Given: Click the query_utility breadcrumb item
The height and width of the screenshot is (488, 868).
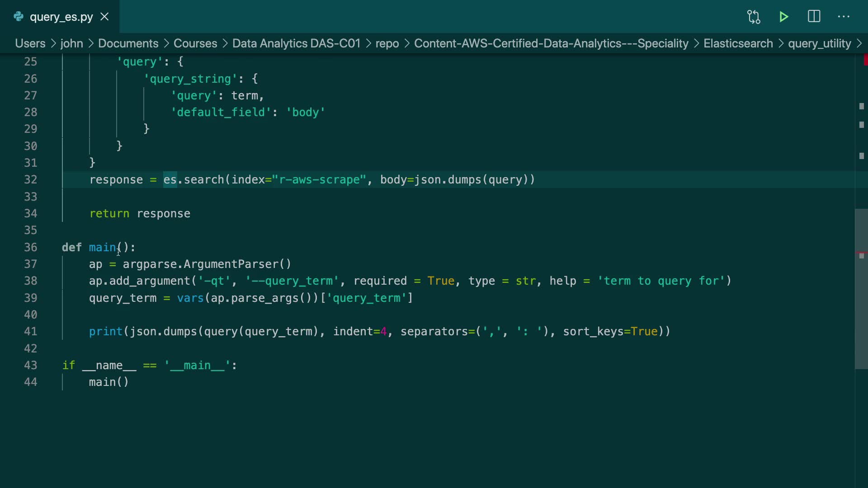Looking at the screenshot, I should (x=819, y=43).
